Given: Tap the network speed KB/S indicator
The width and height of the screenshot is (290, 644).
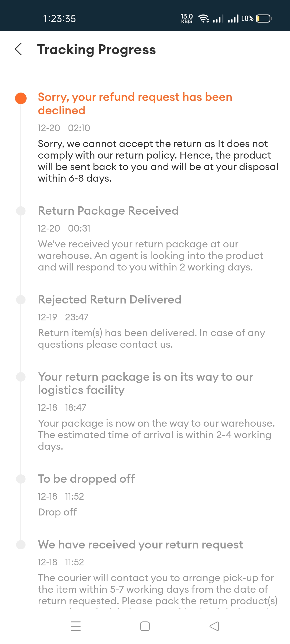Looking at the screenshot, I should point(187,19).
